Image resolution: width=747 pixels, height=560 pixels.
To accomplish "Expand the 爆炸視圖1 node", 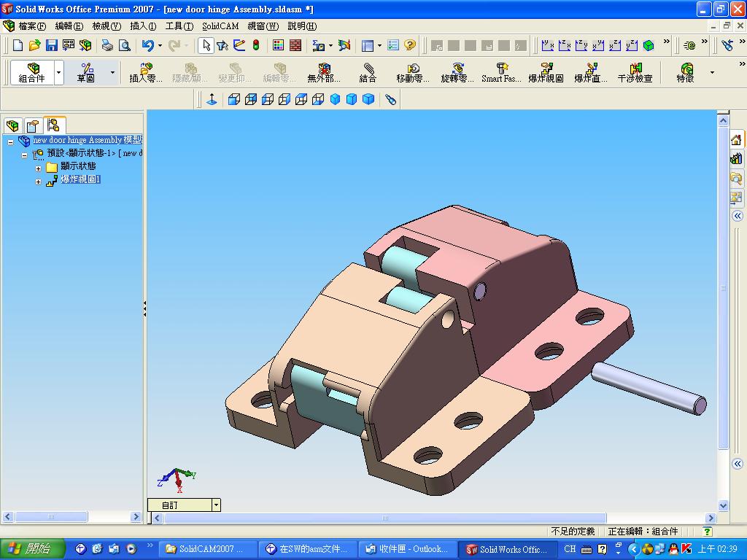I will click(x=38, y=182).
